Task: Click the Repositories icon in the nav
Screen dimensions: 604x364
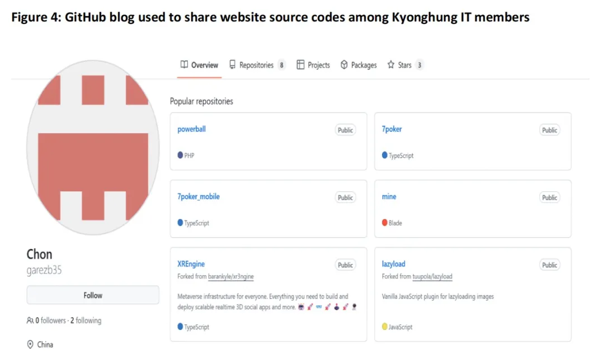Action: click(233, 65)
